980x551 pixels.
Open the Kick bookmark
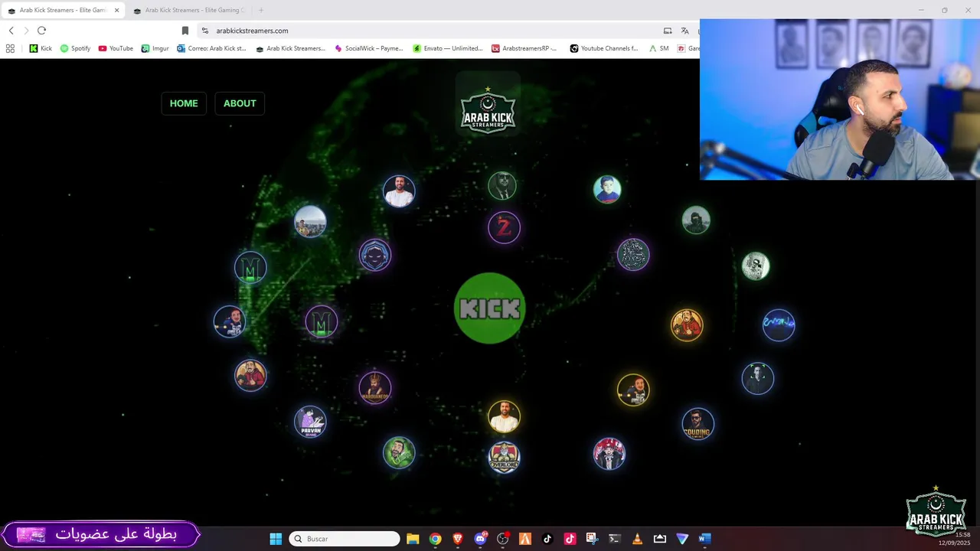click(x=41, y=48)
